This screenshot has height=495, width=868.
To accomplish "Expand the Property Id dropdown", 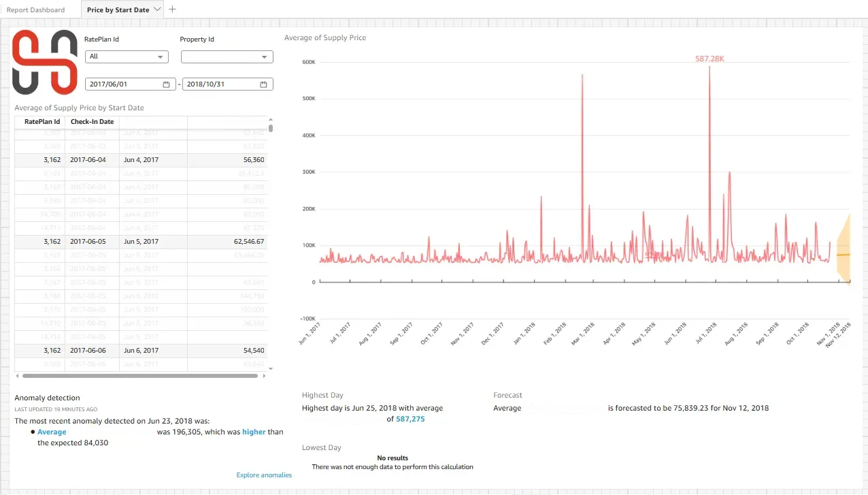I will click(x=227, y=57).
